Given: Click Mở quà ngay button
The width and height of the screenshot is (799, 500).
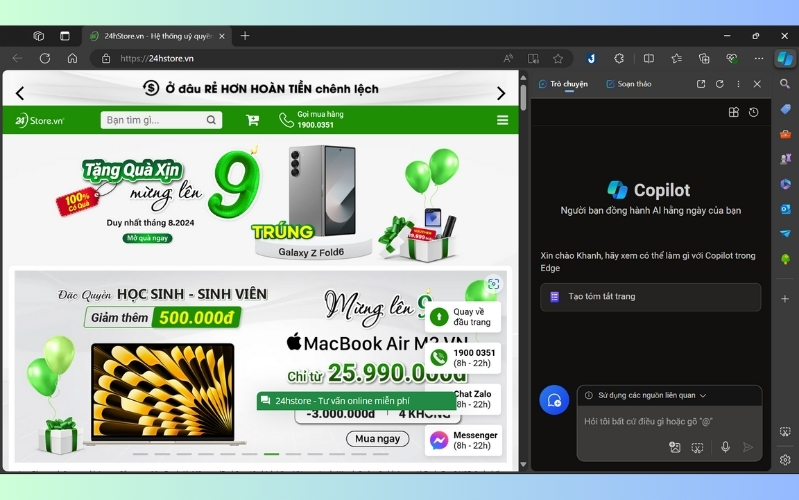Looking at the screenshot, I should pos(147,238).
